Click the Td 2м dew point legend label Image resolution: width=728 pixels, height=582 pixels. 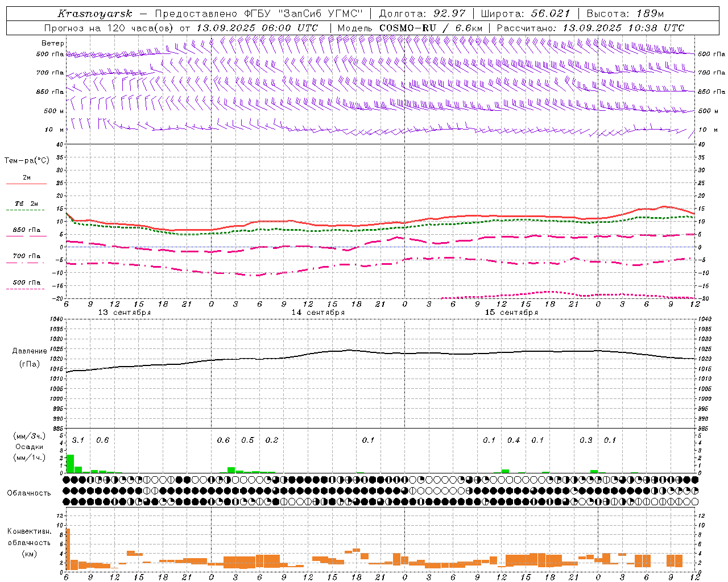(x=27, y=203)
